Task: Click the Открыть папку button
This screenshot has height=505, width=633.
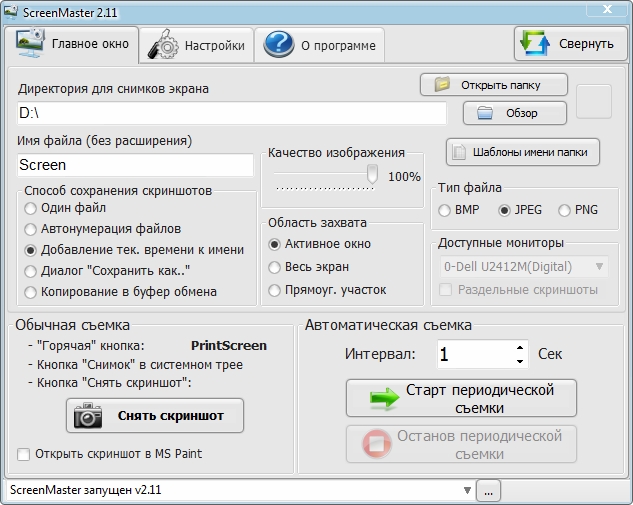Action: 494,85
